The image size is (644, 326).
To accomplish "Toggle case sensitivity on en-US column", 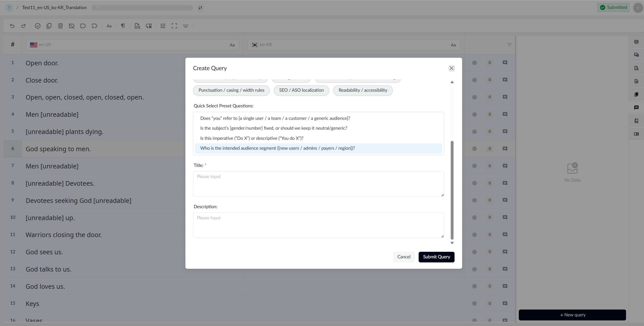I will (232, 45).
